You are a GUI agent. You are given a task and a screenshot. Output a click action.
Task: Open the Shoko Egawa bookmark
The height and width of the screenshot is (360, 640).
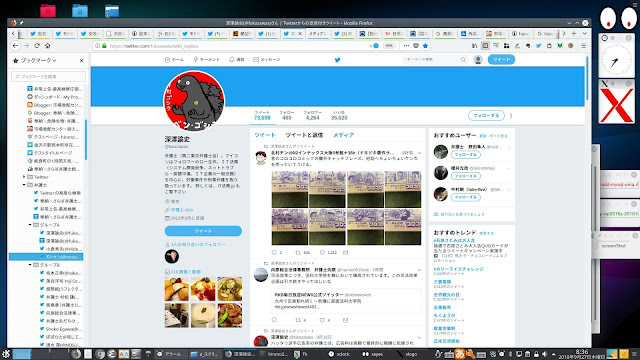pyautogui.click(x=60, y=329)
